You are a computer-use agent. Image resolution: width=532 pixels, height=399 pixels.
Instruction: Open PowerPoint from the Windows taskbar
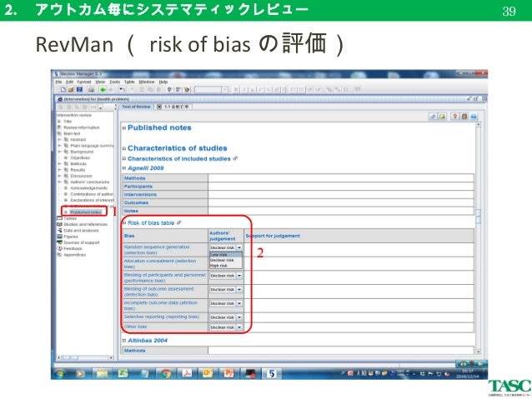(229, 373)
